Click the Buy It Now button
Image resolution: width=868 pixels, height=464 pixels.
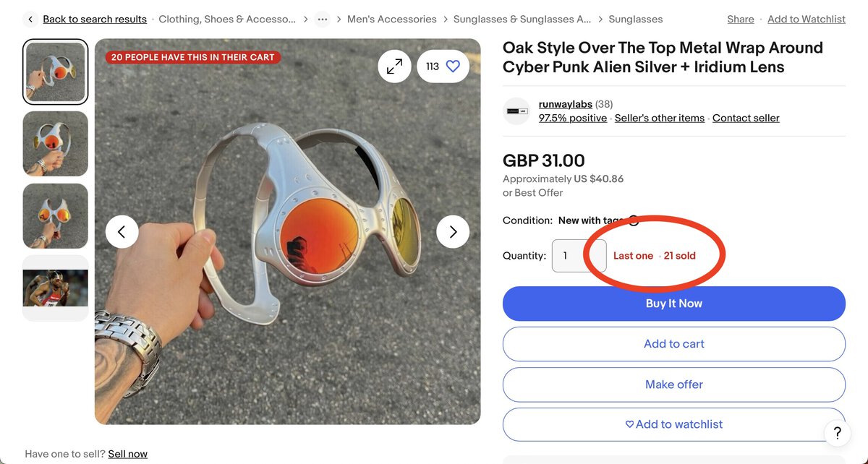pyautogui.click(x=673, y=303)
